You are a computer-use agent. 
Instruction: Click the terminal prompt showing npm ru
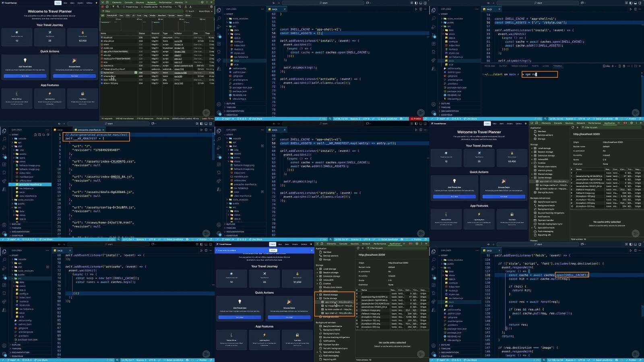pyautogui.click(x=539, y=74)
